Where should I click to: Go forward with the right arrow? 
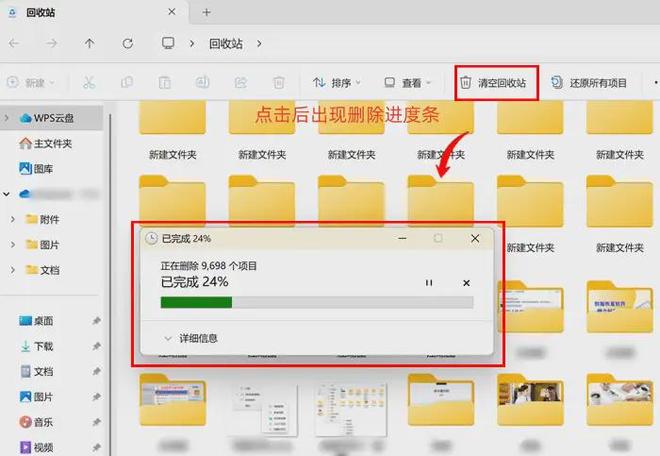[51, 43]
